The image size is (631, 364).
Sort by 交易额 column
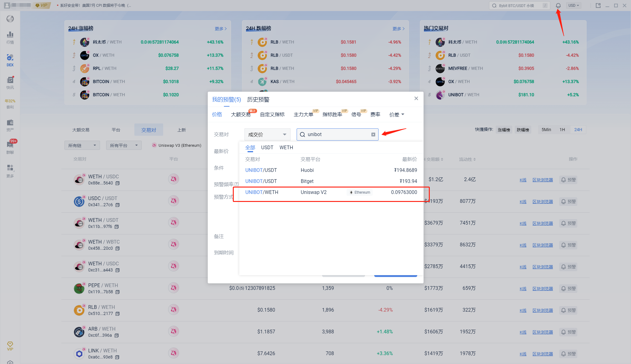click(434, 159)
